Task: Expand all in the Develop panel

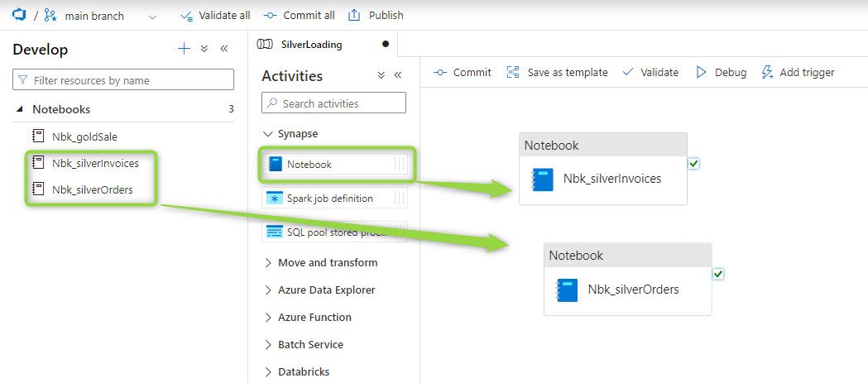Action: pyautogui.click(x=204, y=49)
